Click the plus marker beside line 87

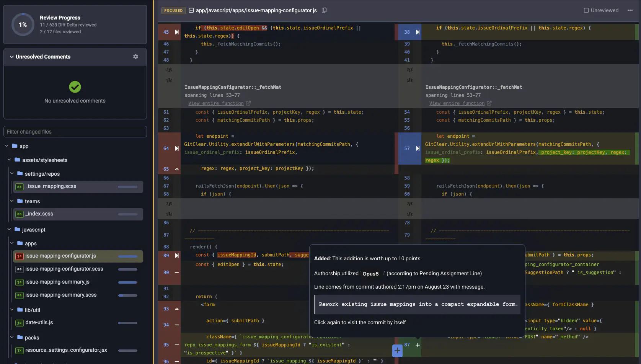click(418, 345)
